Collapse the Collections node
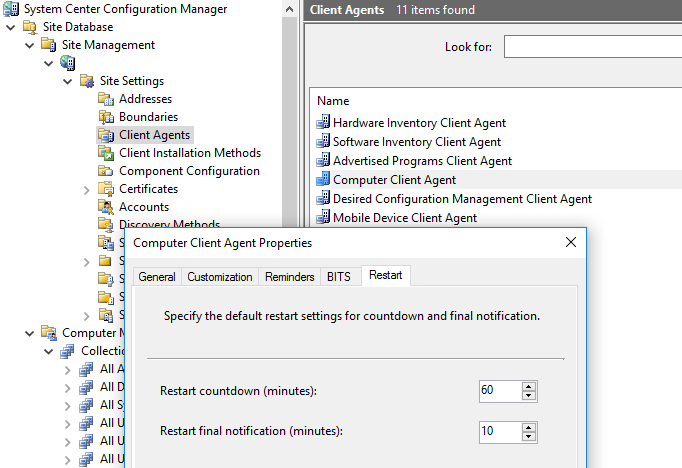This screenshot has width=682, height=468. [x=49, y=351]
